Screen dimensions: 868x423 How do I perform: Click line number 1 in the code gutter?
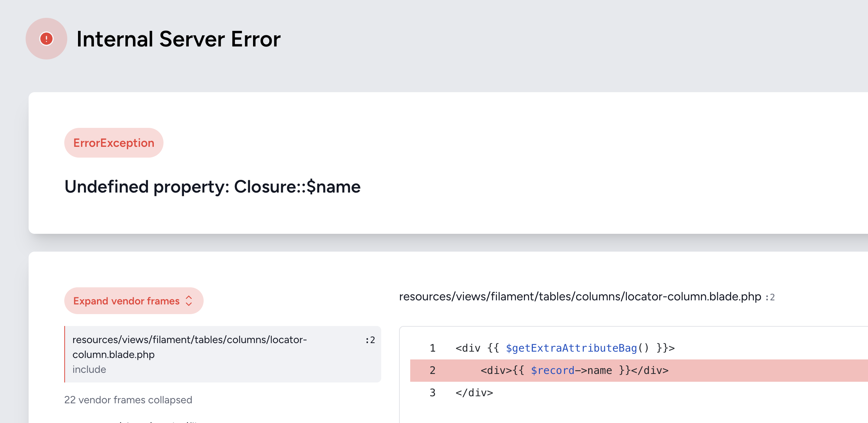(x=433, y=348)
